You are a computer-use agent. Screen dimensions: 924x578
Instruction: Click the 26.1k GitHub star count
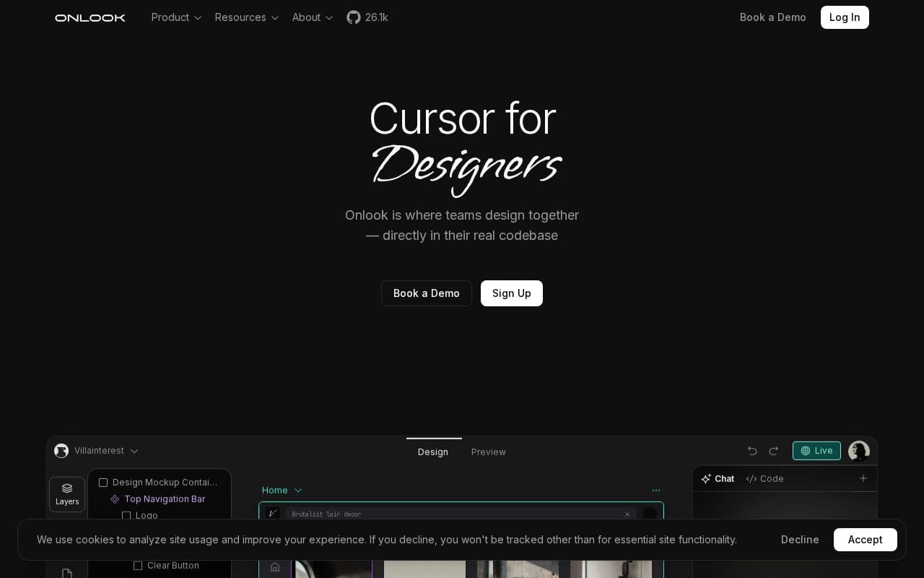pyautogui.click(x=377, y=17)
